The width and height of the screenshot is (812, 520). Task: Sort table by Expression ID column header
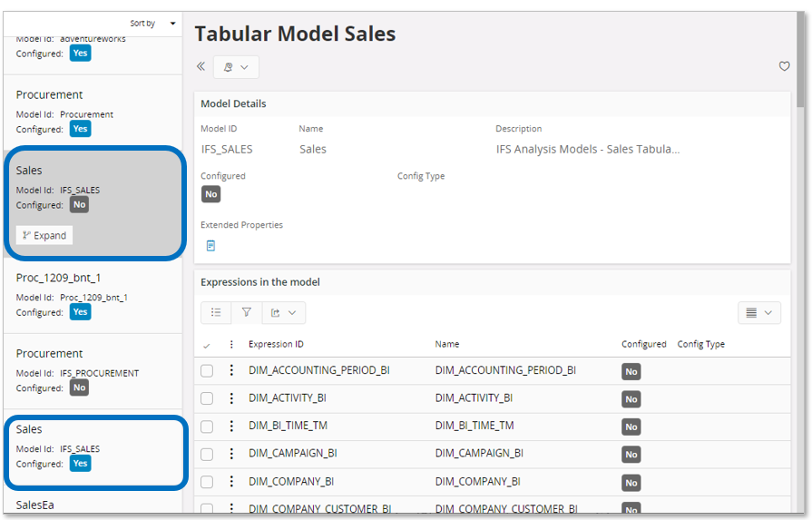[276, 345]
